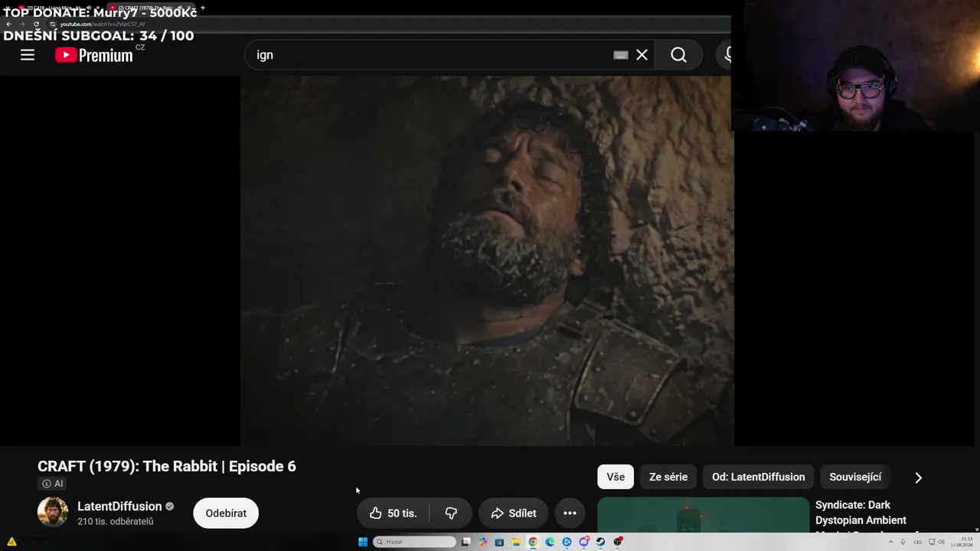Open the CES keyboard language indicator
The height and width of the screenshot is (551, 980).
coord(917,542)
